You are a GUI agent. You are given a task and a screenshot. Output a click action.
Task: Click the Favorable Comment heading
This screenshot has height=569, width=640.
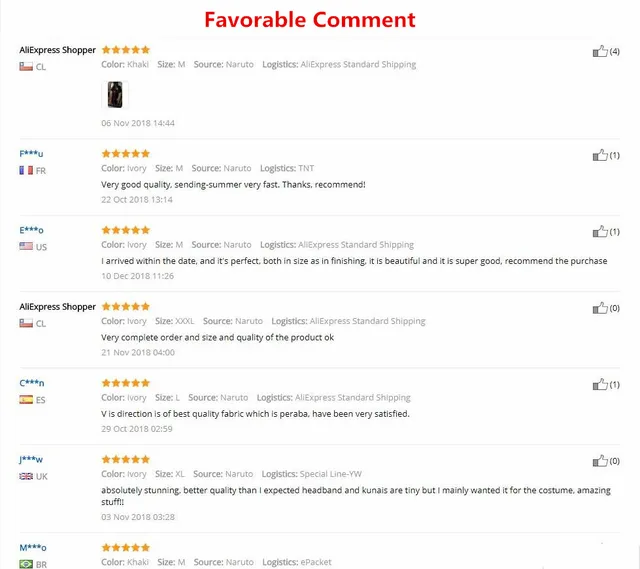tap(310, 20)
